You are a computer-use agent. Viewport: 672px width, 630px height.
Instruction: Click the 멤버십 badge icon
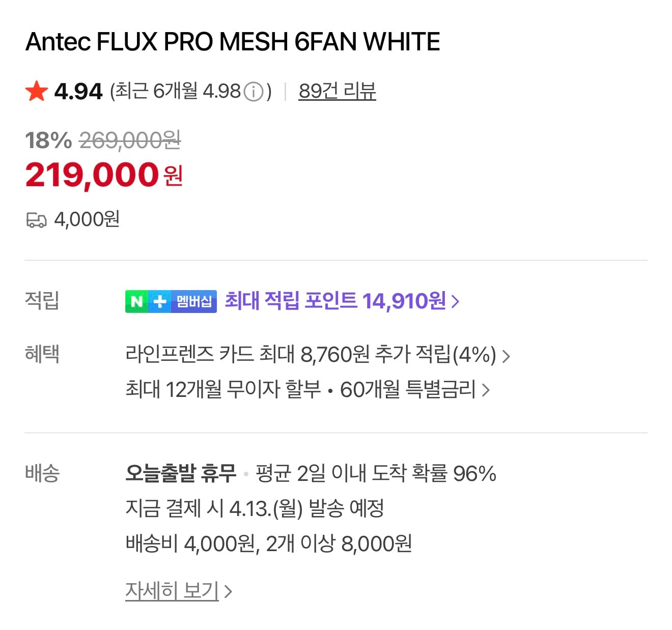coord(194,301)
